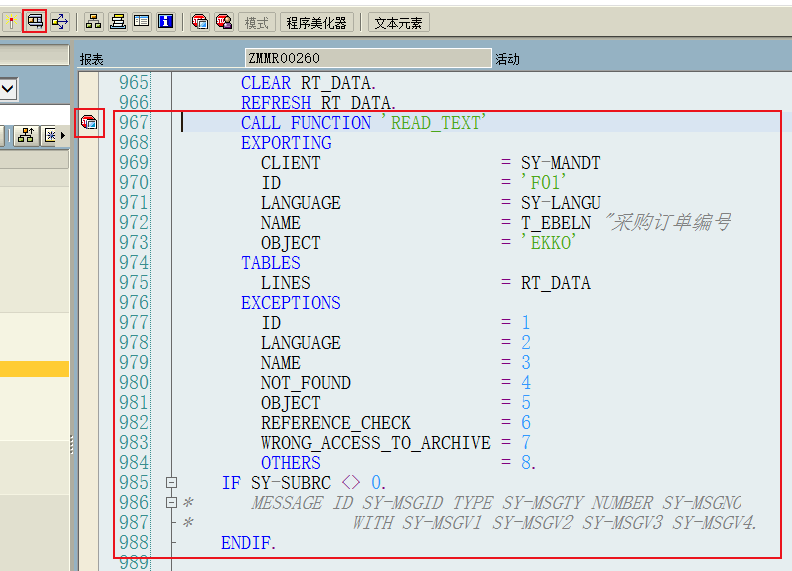
Task: Click the value 7 on line 983
Action: click(x=526, y=443)
